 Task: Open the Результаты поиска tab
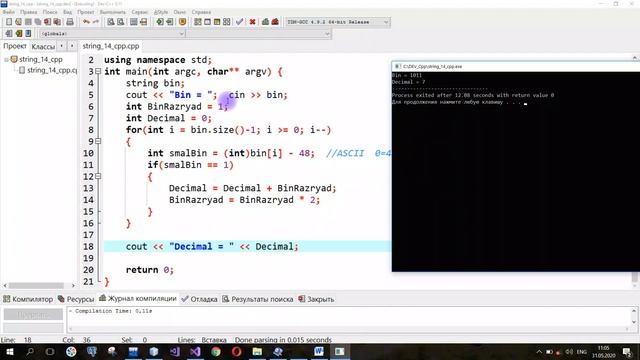tap(258, 299)
